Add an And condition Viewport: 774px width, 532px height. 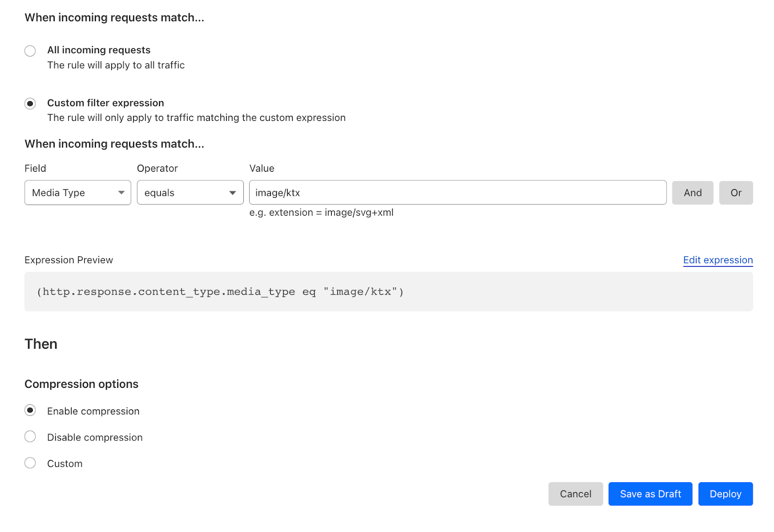coord(692,192)
